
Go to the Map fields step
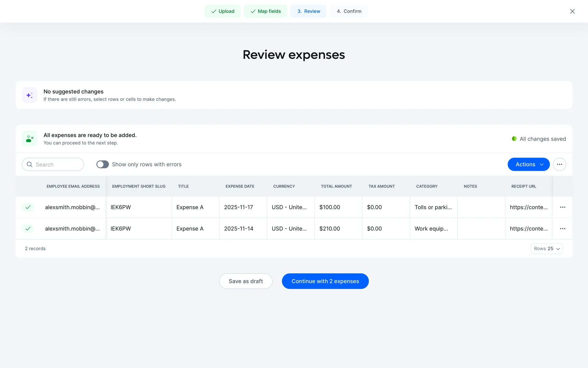(x=266, y=11)
